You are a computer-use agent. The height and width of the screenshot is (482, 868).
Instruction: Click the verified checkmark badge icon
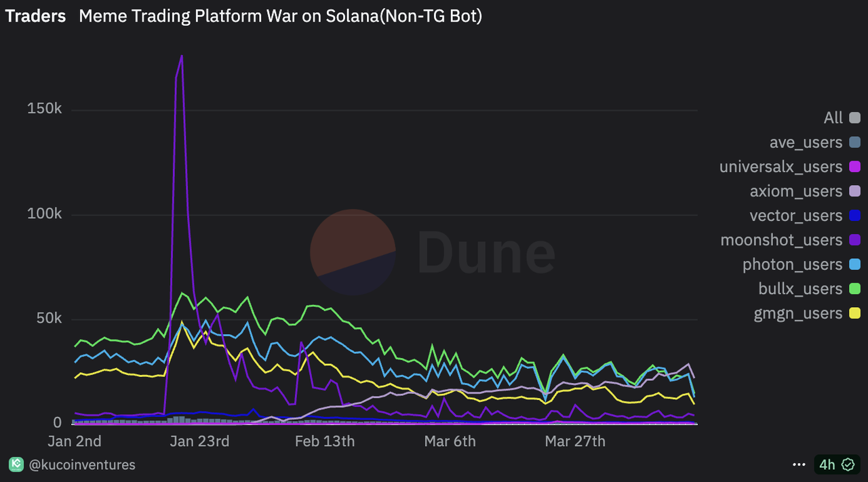848,464
